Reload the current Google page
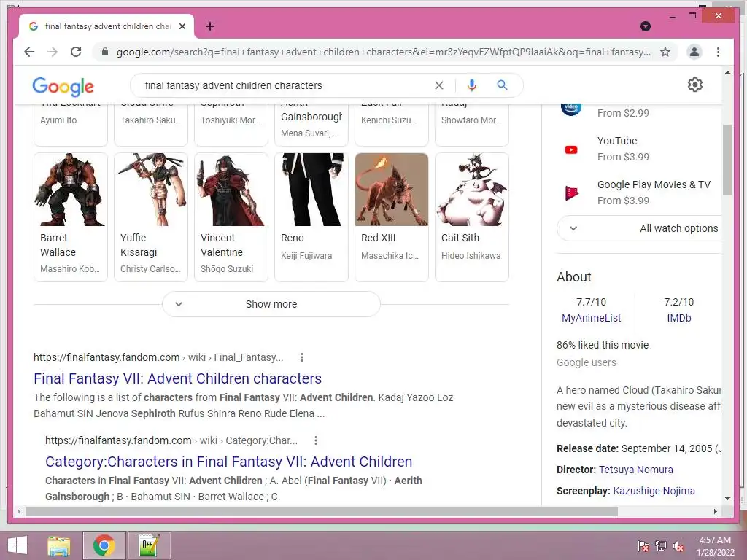 point(76,52)
